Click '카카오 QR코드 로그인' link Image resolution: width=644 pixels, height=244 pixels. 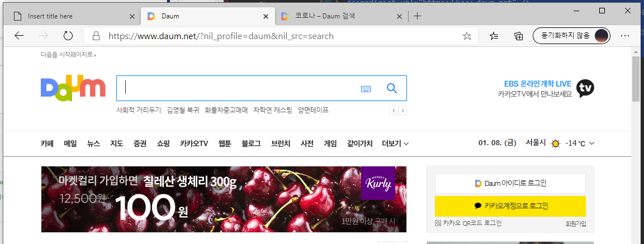click(468, 223)
